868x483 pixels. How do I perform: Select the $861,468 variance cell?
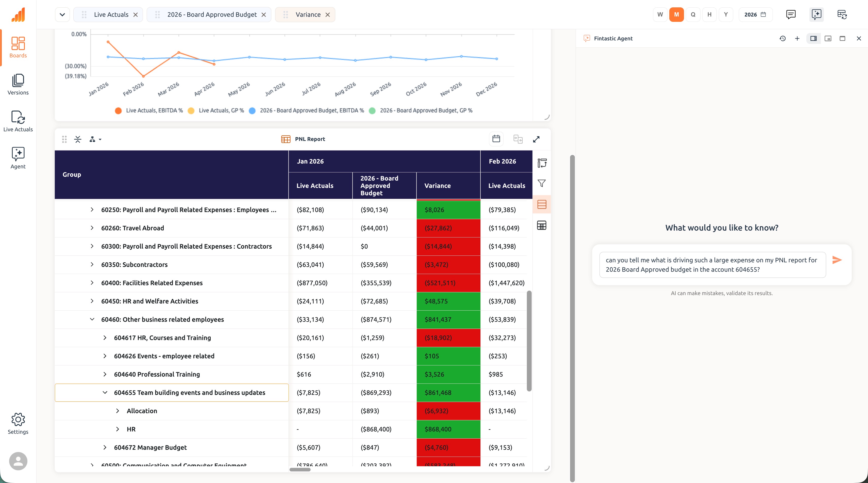[x=448, y=392]
